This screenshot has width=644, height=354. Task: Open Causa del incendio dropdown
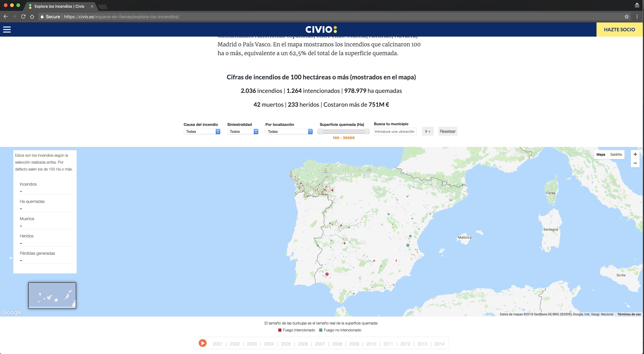(202, 131)
